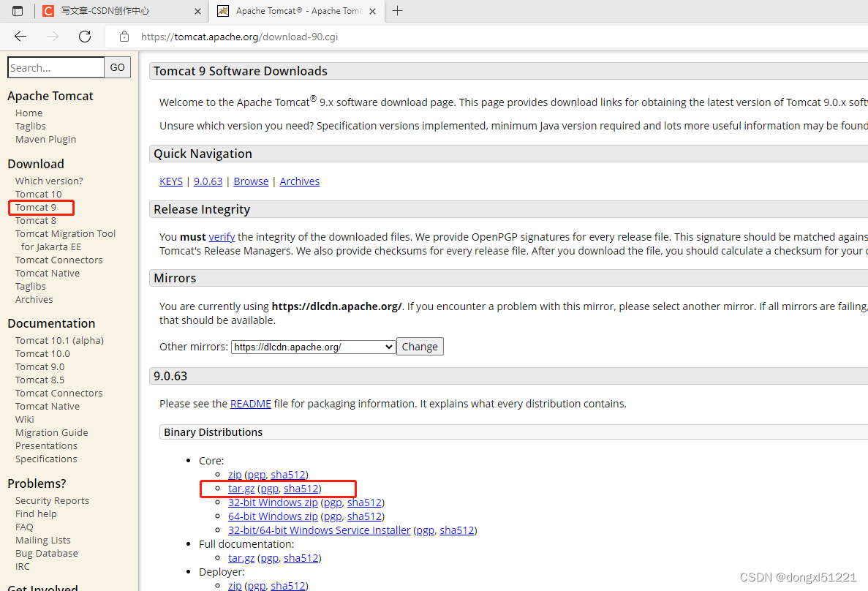Screen dimensions: 868x591
Task: Open Tomcat 10.1 (alpha) documentation
Action: point(60,341)
